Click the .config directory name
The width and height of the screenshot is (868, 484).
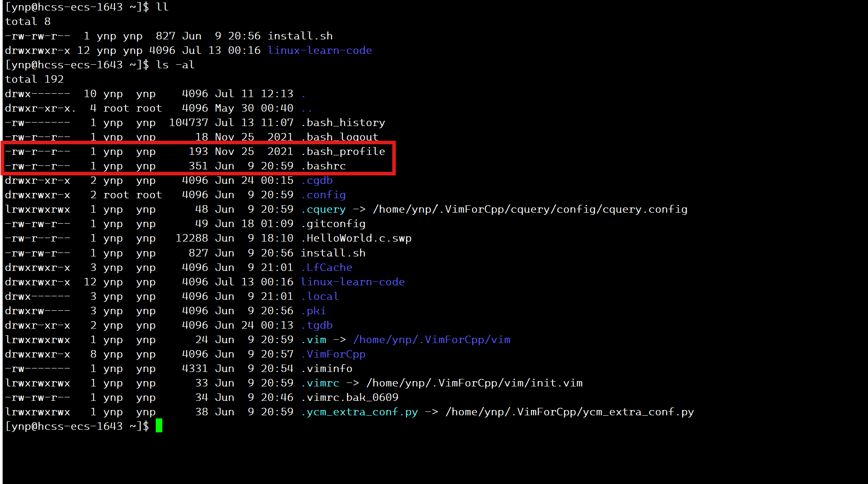(x=324, y=195)
